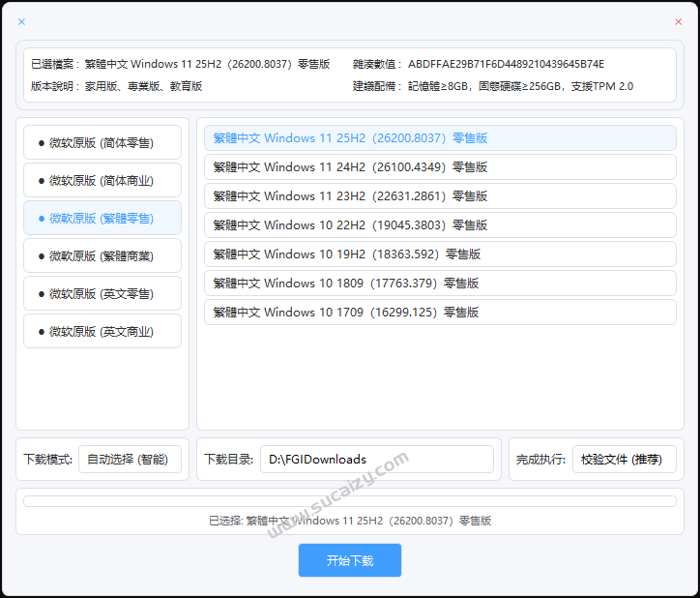Open the 完成执行 校验文件 (推荐) dropdown
700x598 pixels.
tap(625, 459)
